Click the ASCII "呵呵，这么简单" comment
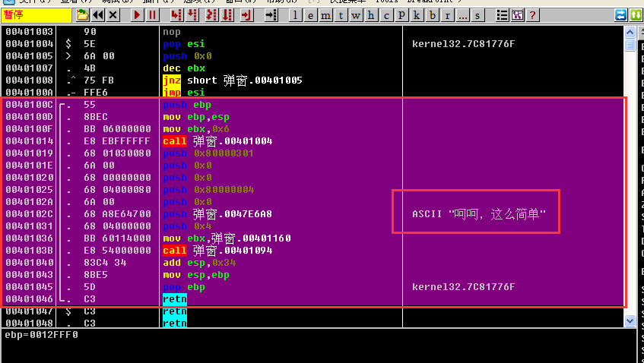The image size is (644, 363). (479, 214)
